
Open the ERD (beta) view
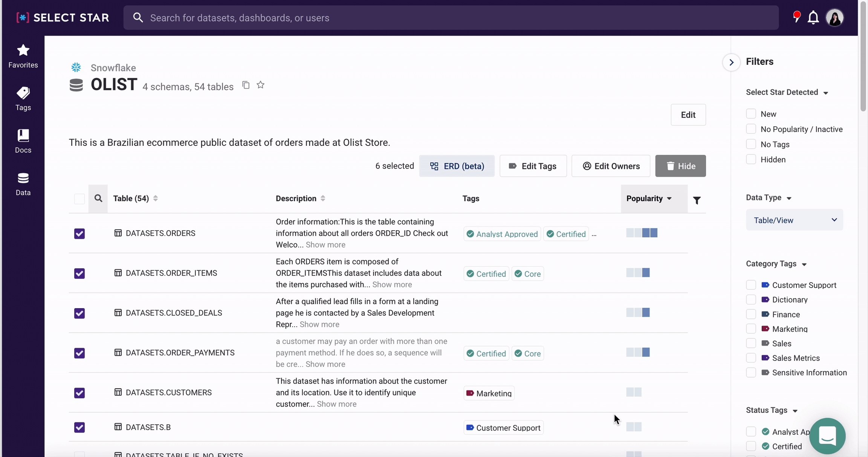457,166
